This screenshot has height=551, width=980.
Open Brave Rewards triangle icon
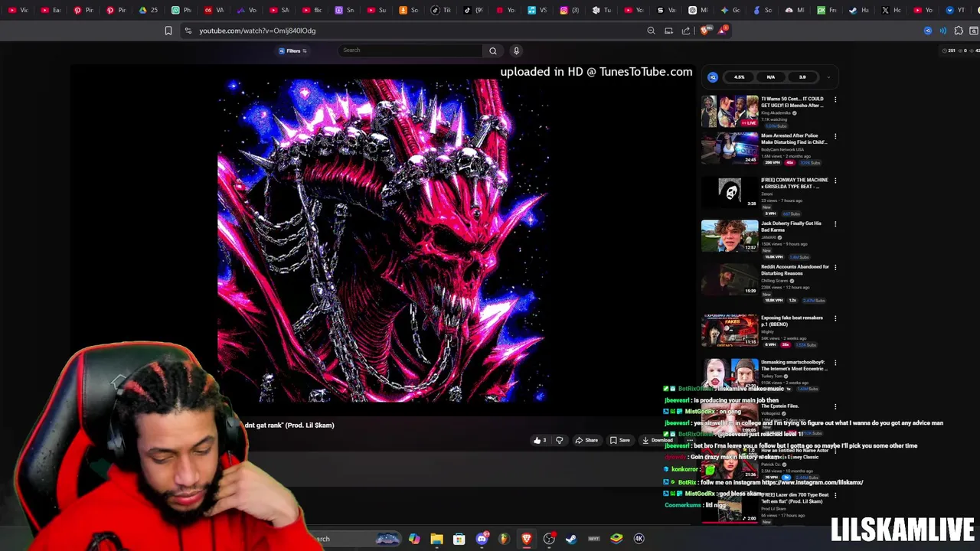pos(722,31)
